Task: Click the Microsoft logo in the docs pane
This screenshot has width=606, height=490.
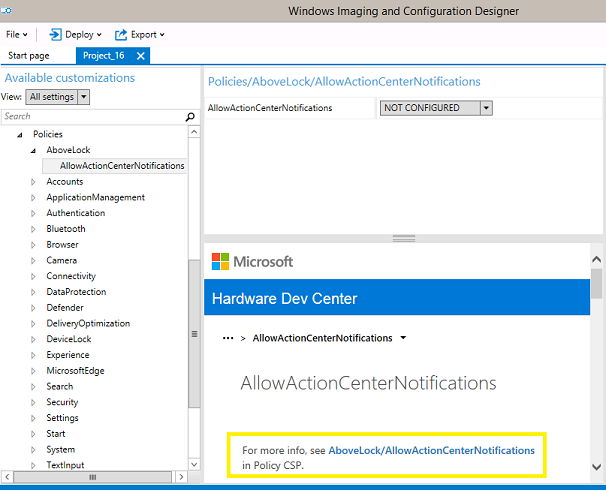Action: point(252,262)
